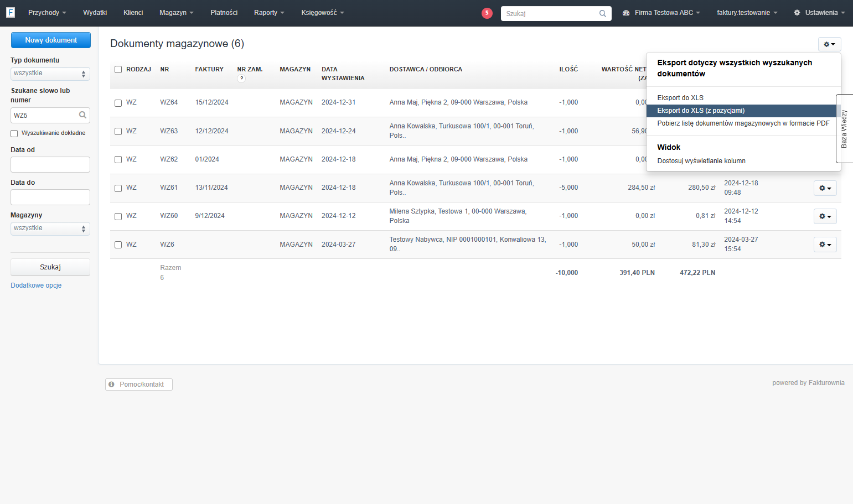Open the notifications badge showing 5
Screen dimensions: 853x504
pyautogui.click(x=487, y=13)
